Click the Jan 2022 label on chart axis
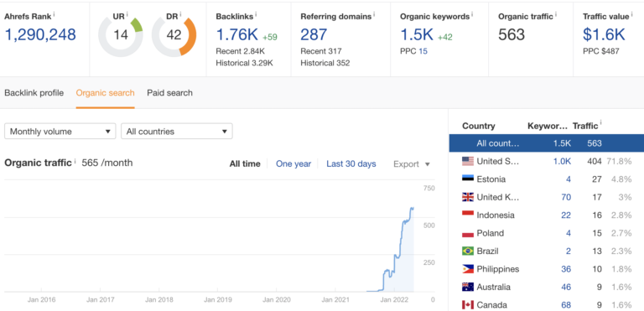Viewport: 644px width, 311px height. point(393,299)
